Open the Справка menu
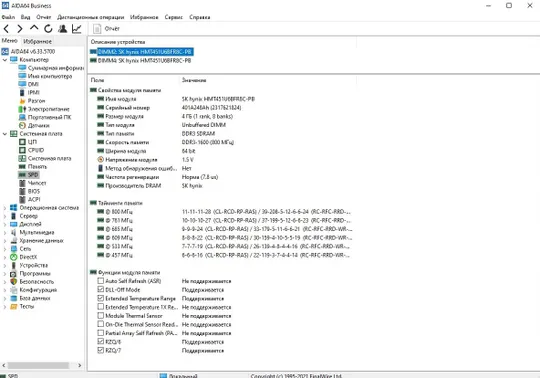 (200, 17)
